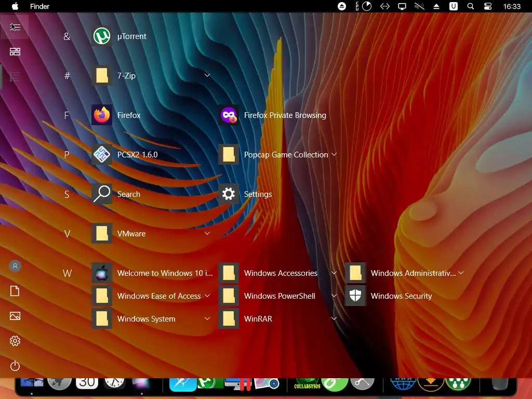Open the user account icon in the sidebar
532x399 pixels.
[15, 266]
